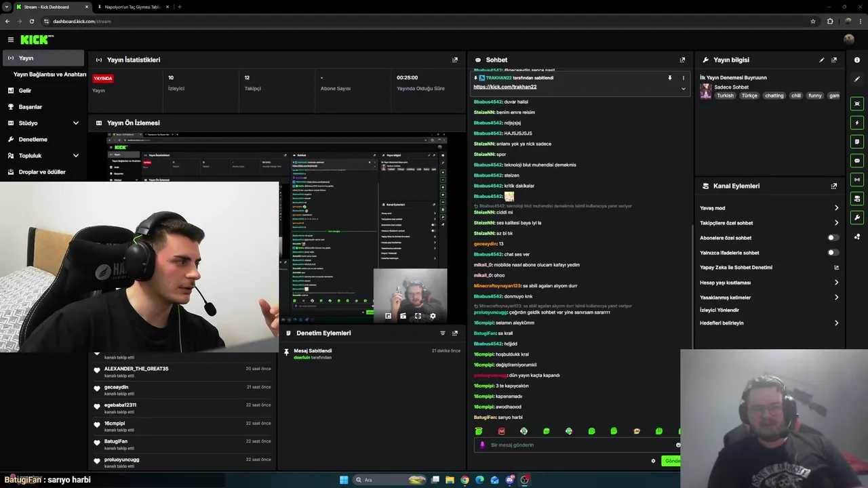
Task: Enable Yalnızca ifadelerle sohbet toggle
Action: (x=833, y=253)
